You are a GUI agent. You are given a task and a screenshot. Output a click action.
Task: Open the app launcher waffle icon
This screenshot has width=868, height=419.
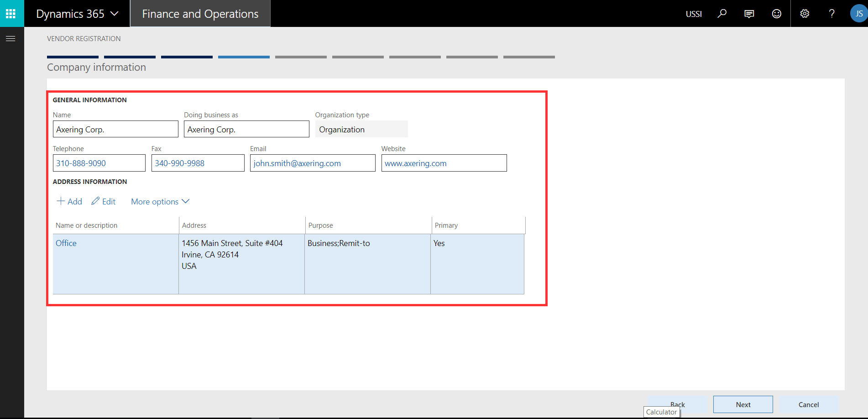point(11,14)
